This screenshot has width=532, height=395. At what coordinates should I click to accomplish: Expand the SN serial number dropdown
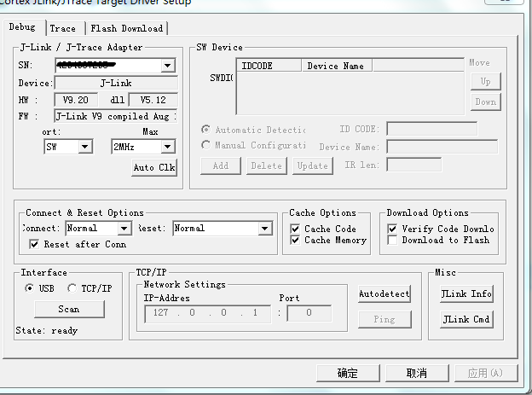tap(167, 65)
